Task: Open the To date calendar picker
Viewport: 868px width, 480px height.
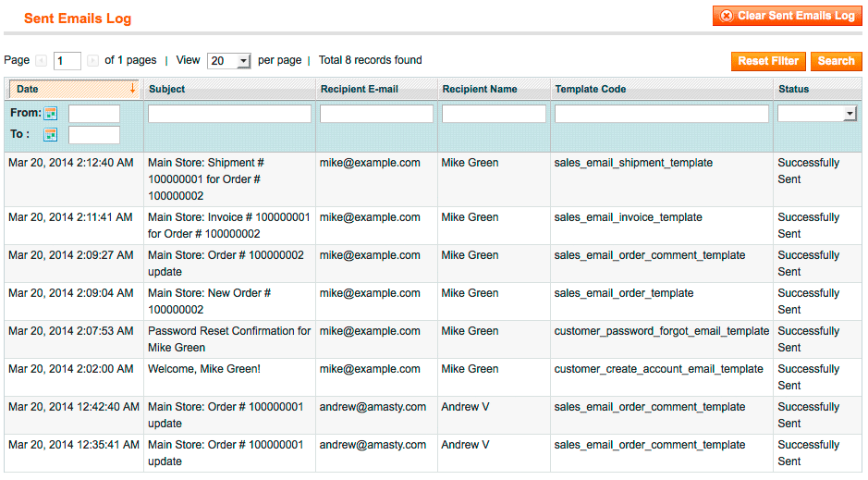Action: [x=51, y=135]
